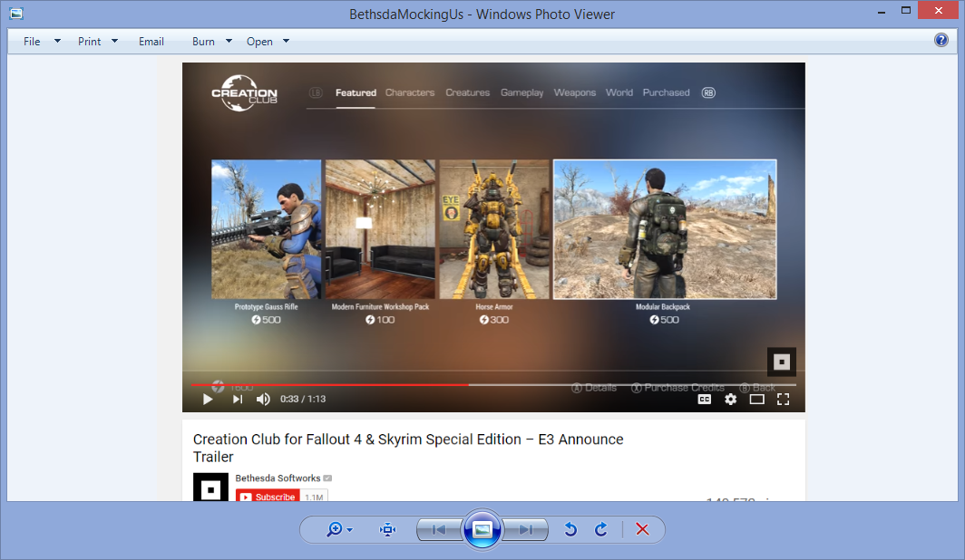Click the 100 credits price
The width and height of the screenshot is (965, 560).
(380, 320)
